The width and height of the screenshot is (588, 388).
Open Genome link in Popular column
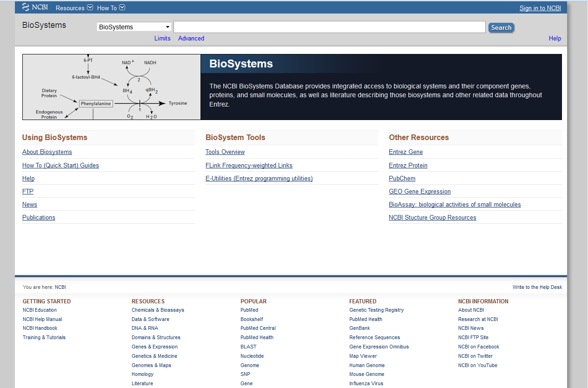tap(250, 365)
